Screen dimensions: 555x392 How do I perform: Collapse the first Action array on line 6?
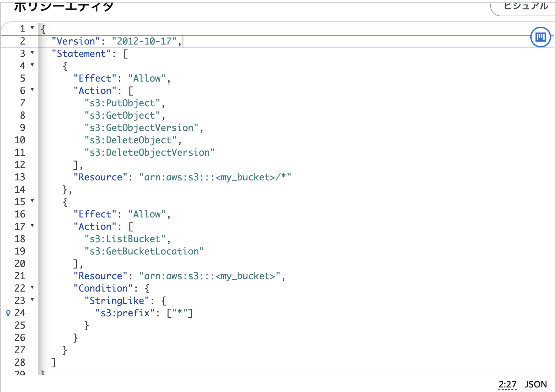(32, 90)
